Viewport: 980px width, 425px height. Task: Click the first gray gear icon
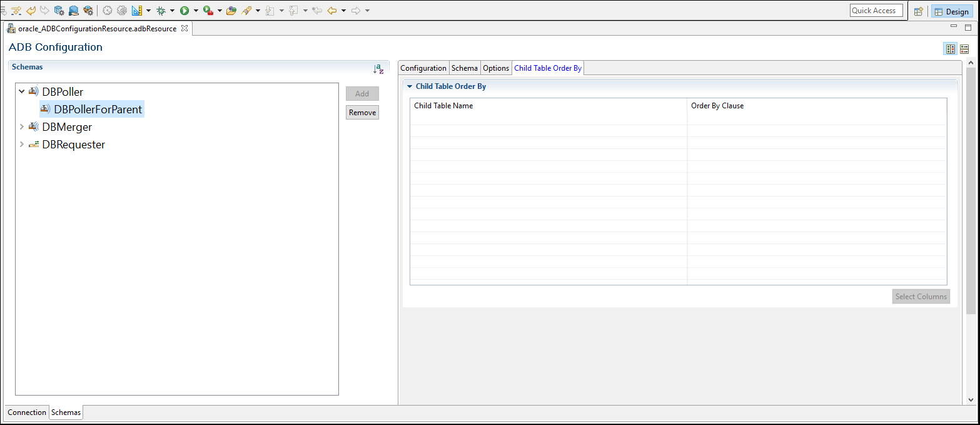[108, 11]
